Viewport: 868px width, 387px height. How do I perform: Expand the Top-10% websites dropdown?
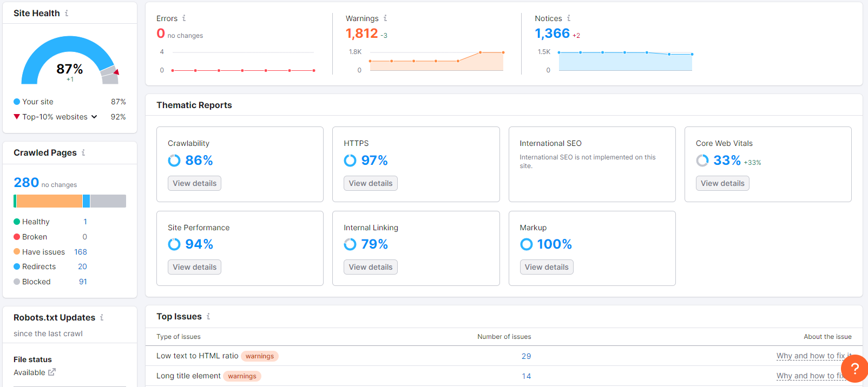click(x=94, y=117)
